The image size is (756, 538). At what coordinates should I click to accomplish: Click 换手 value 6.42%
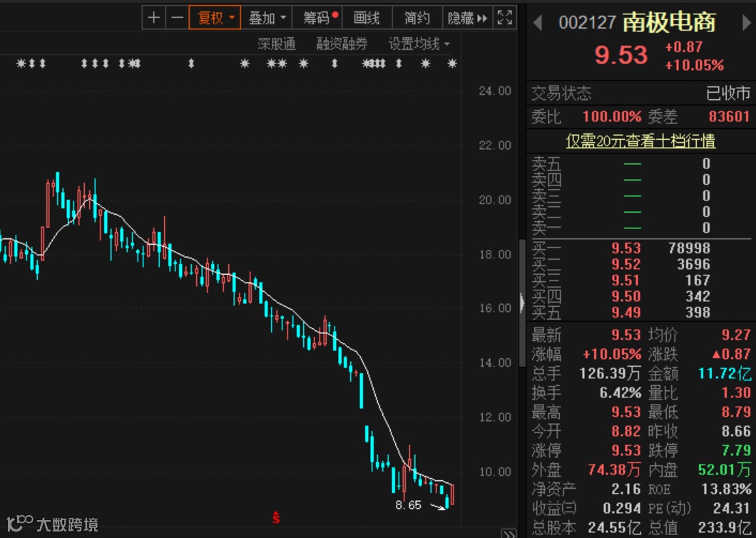click(620, 392)
